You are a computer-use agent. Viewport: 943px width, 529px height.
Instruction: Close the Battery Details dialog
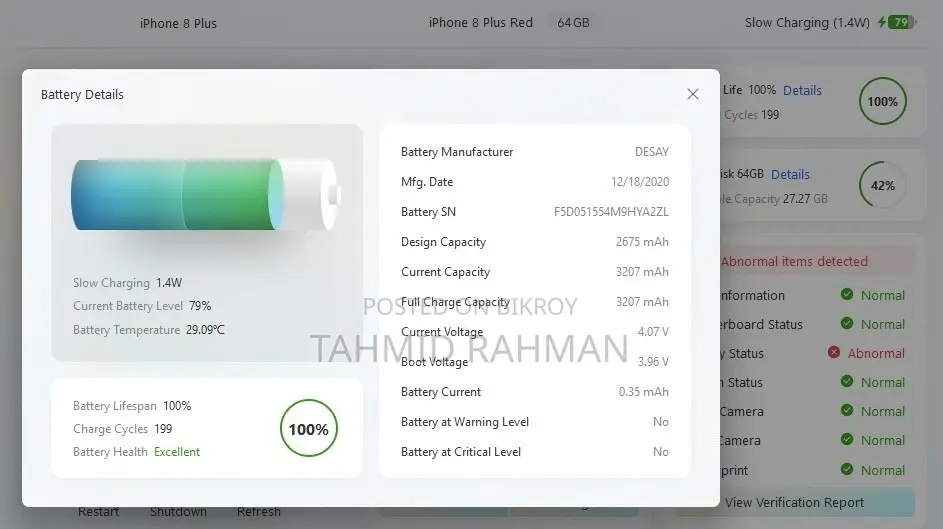[x=693, y=94]
